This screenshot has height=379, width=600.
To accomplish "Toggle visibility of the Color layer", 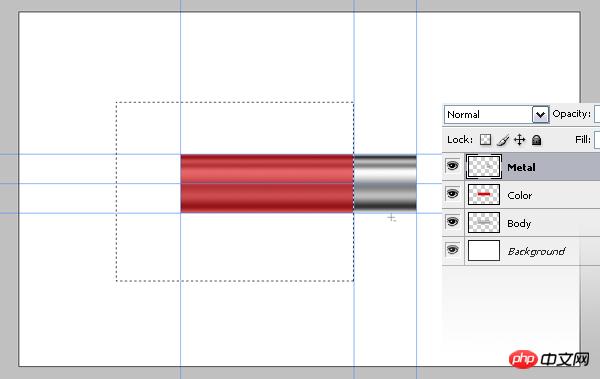I will pyautogui.click(x=452, y=194).
